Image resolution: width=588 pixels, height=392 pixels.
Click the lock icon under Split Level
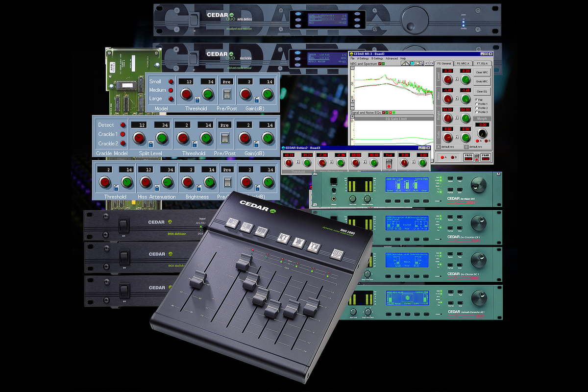pos(150,144)
